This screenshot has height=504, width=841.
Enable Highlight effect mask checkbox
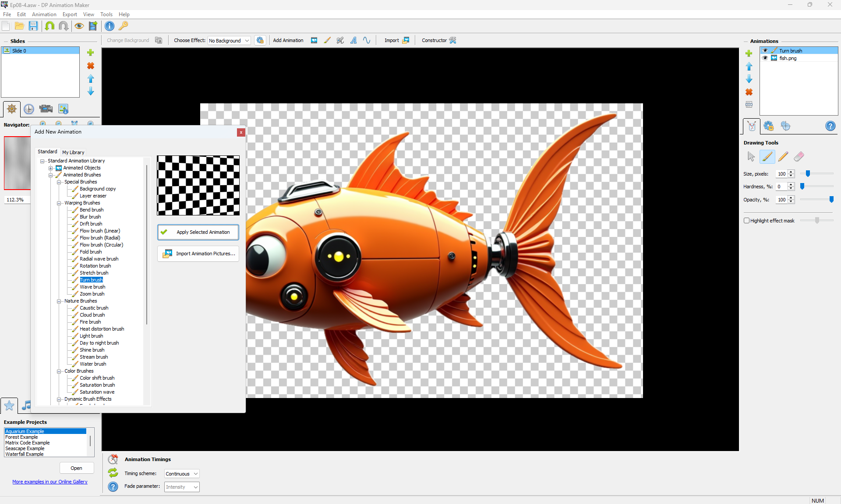coord(746,221)
